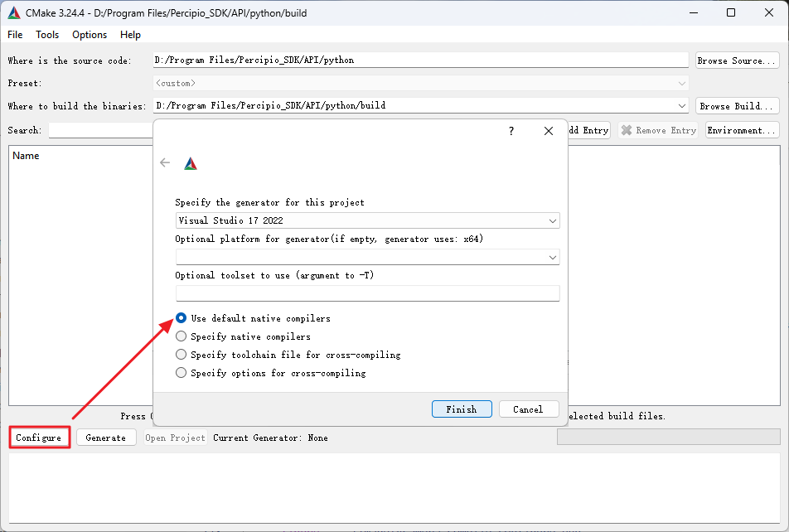The width and height of the screenshot is (789, 532).
Task: Click the CMake icon in title bar
Action: (13, 12)
